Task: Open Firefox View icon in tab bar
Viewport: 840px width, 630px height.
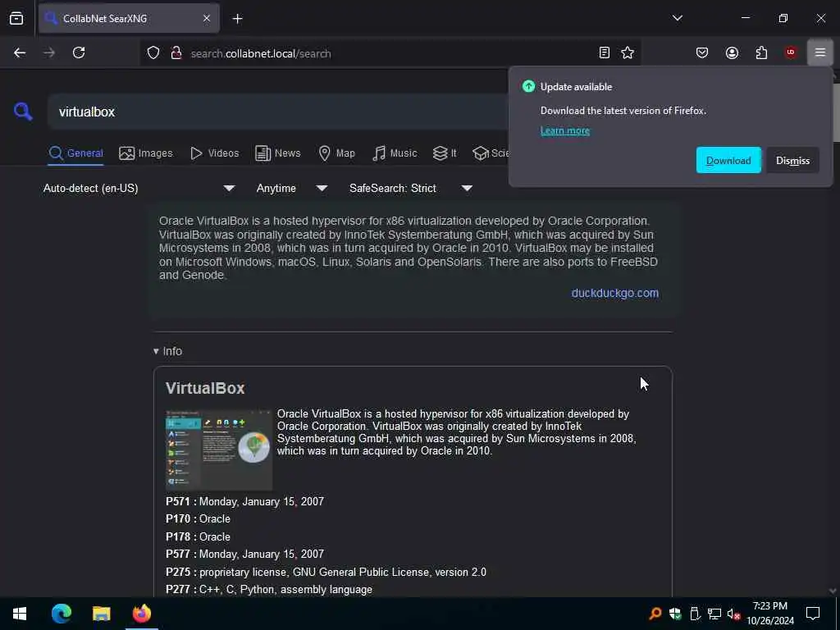Action: click(x=16, y=19)
